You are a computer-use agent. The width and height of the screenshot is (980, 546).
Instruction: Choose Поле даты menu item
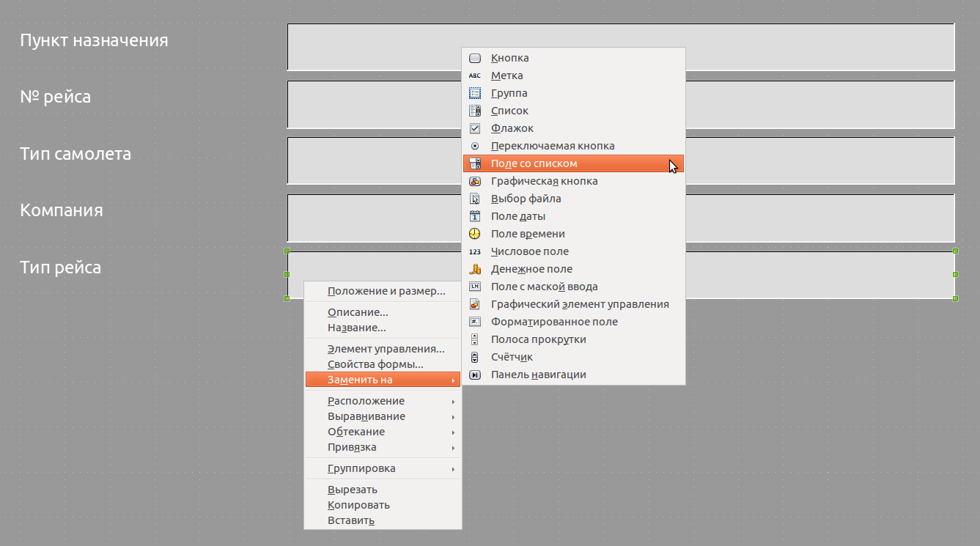[573, 216]
